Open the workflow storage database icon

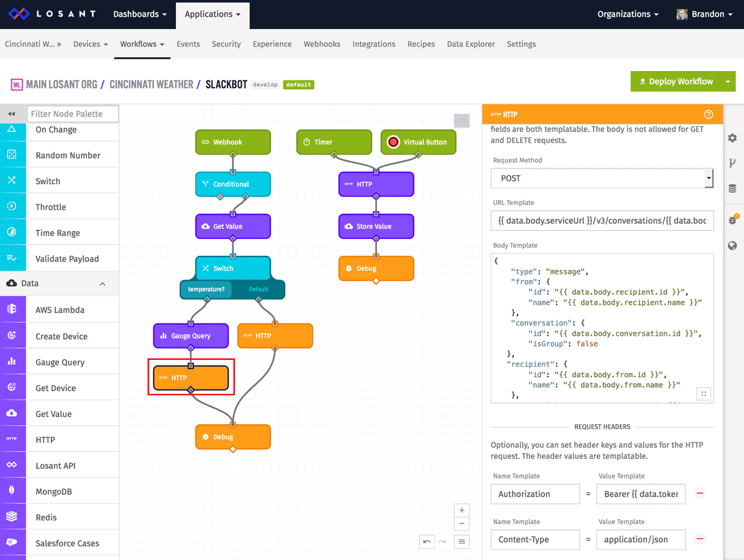pos(732,189)
